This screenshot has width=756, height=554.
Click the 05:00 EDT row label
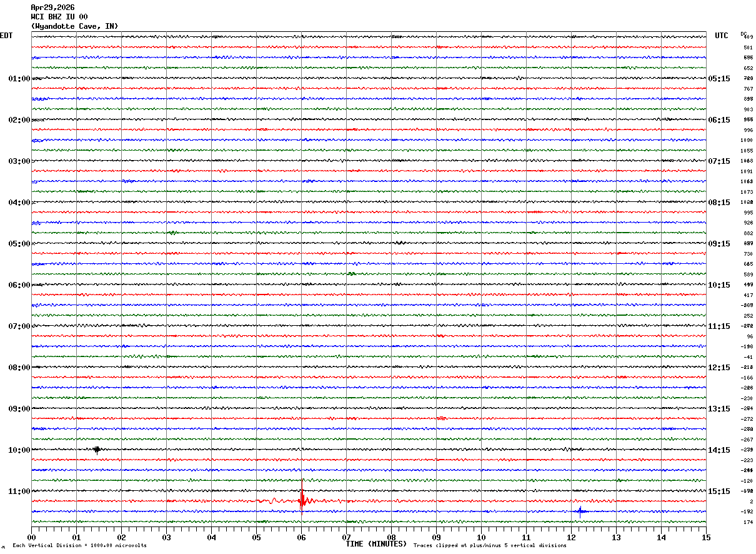19,244
